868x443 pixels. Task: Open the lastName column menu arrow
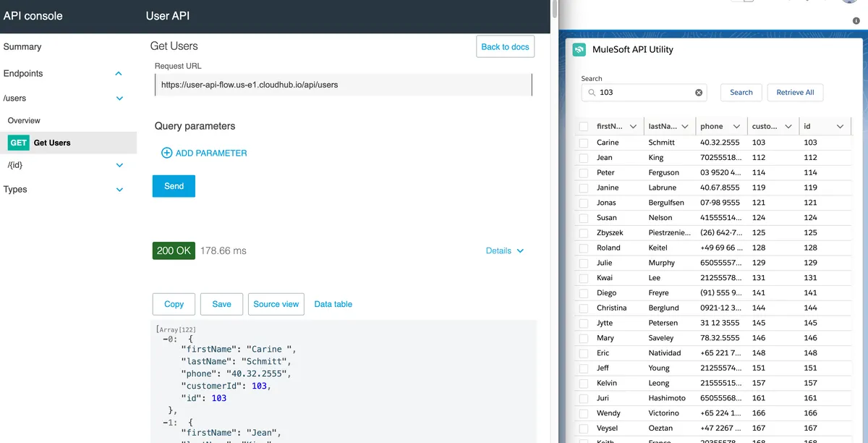[685, 126]
